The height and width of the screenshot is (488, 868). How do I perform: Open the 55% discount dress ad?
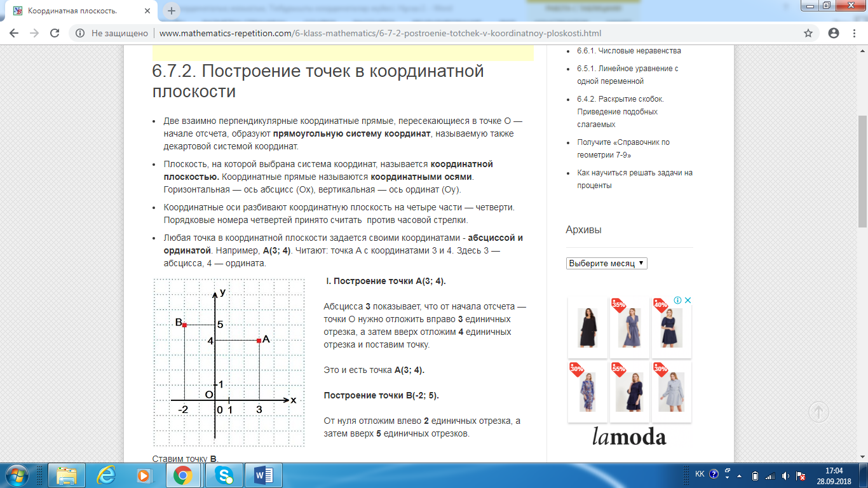pos(629,391)
